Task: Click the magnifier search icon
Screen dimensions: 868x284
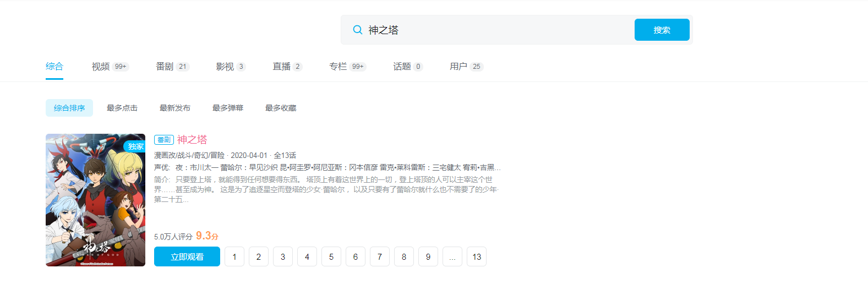Action: [x=358, y=30]
